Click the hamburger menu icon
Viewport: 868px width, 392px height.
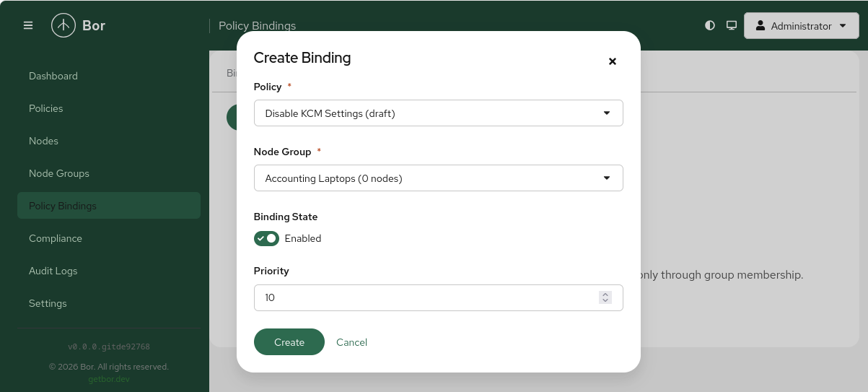(x=28, y=25)
